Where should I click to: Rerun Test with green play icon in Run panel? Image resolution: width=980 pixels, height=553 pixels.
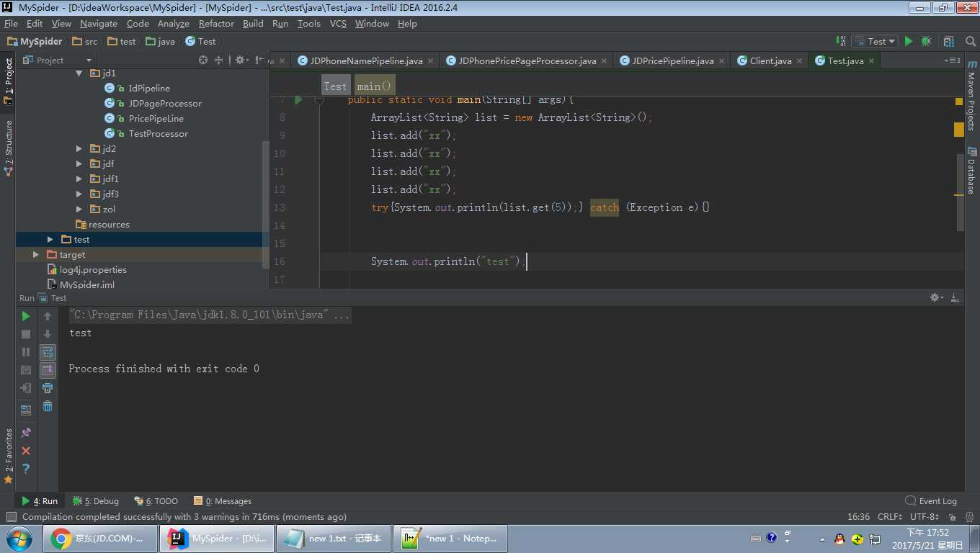click(26, 316)
